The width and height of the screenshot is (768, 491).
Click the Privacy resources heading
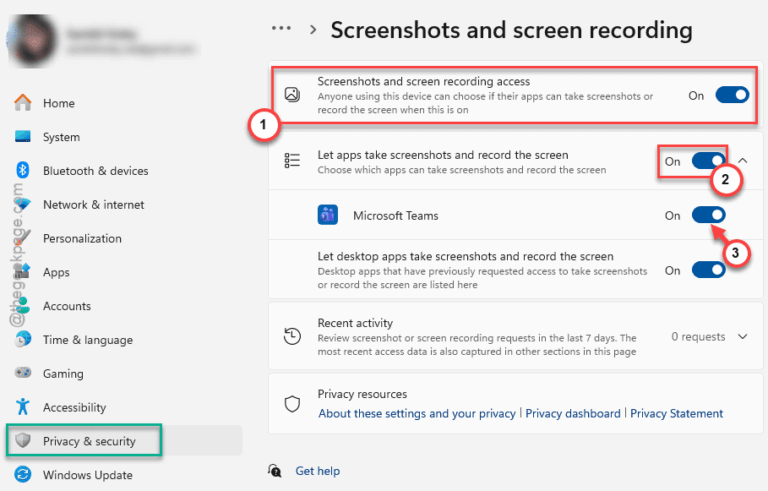tap(362, 394)
